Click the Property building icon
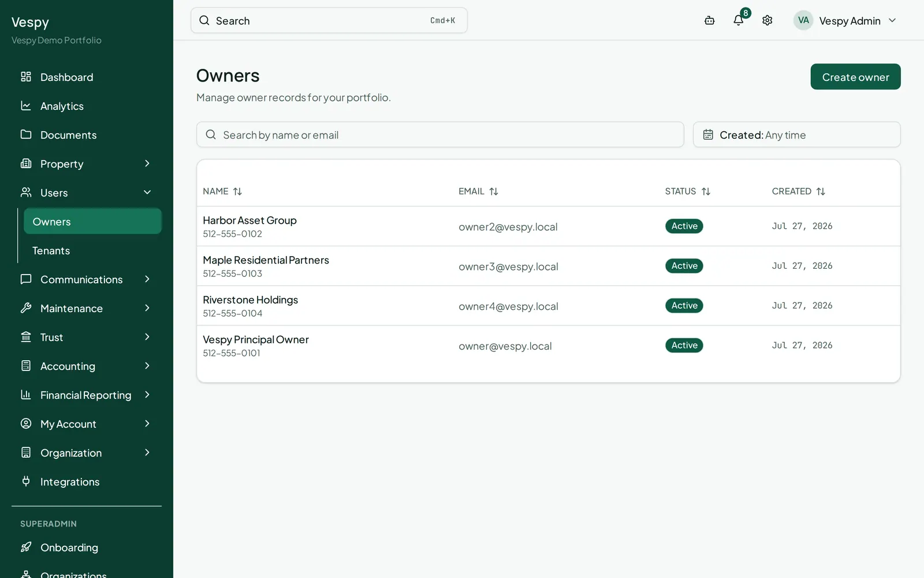Viewport: 924px width, 578px height. point(26,164)
